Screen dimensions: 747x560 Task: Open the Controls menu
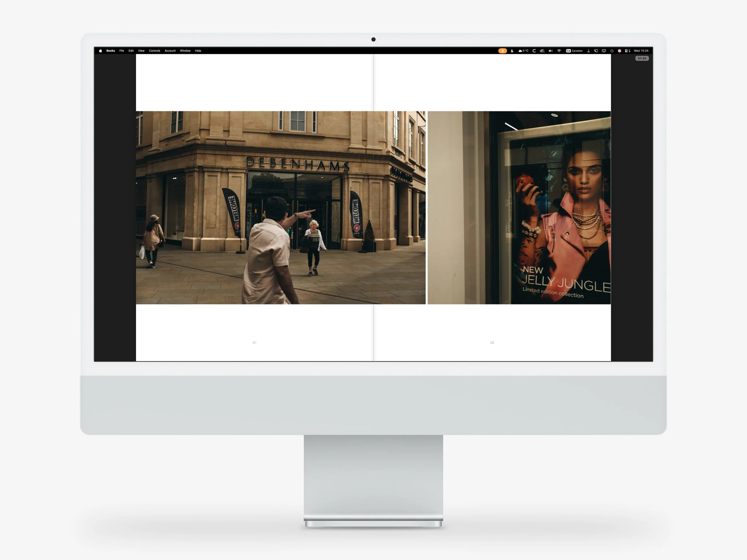click(154, 51)
